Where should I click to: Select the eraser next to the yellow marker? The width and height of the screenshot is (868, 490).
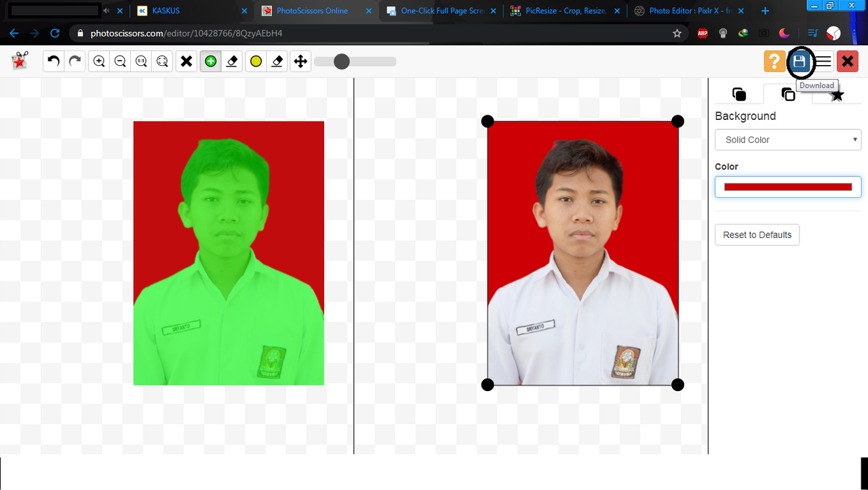click(x=277, y=62)
